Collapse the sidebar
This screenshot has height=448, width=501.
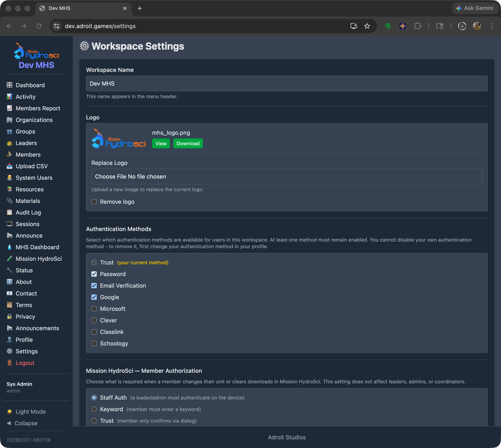coord(25,423)
